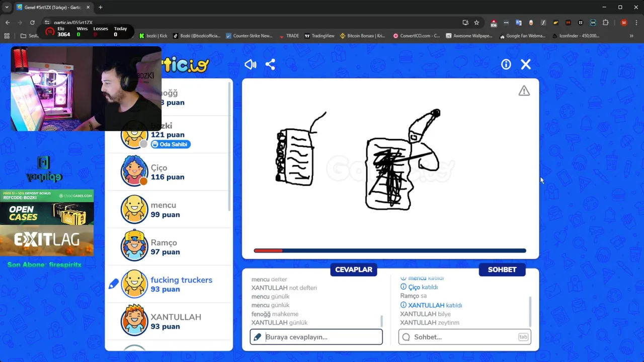Switch to the SOHBET tab
The width and height of the screenshot is (644, 362).
[x=502, y=269]
